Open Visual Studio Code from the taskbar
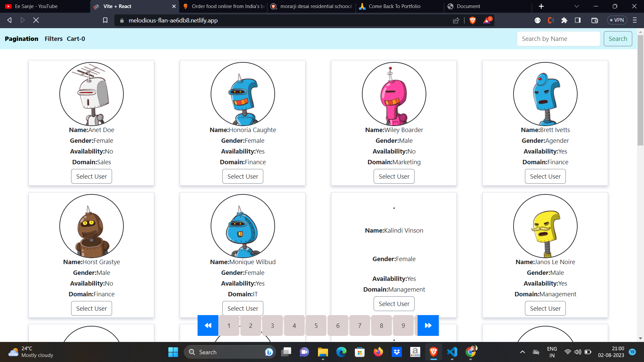This screenshot has width=644, height=362. (452, 352)
